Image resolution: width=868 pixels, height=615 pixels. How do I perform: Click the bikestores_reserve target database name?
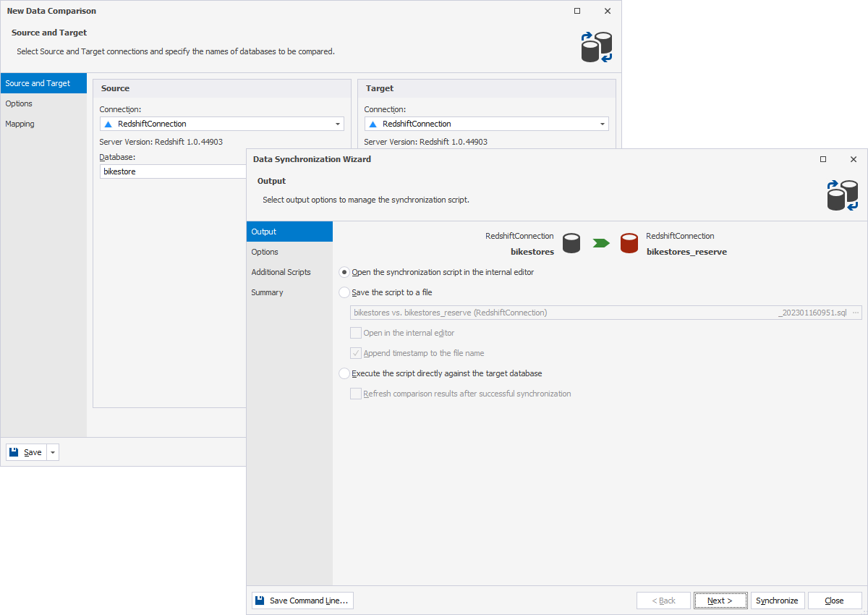686,252
